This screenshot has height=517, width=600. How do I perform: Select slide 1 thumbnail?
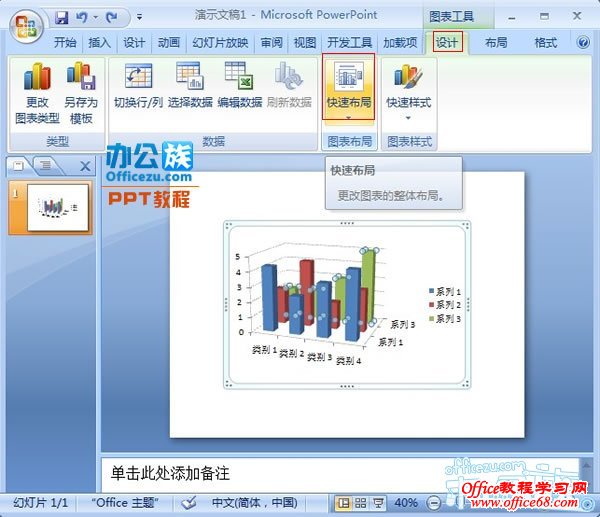pos(58,207)
